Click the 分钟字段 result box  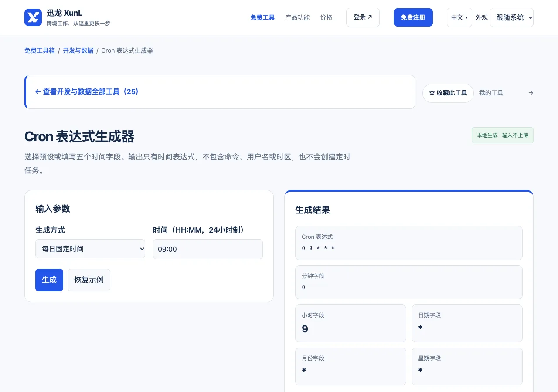click(409, 282)
